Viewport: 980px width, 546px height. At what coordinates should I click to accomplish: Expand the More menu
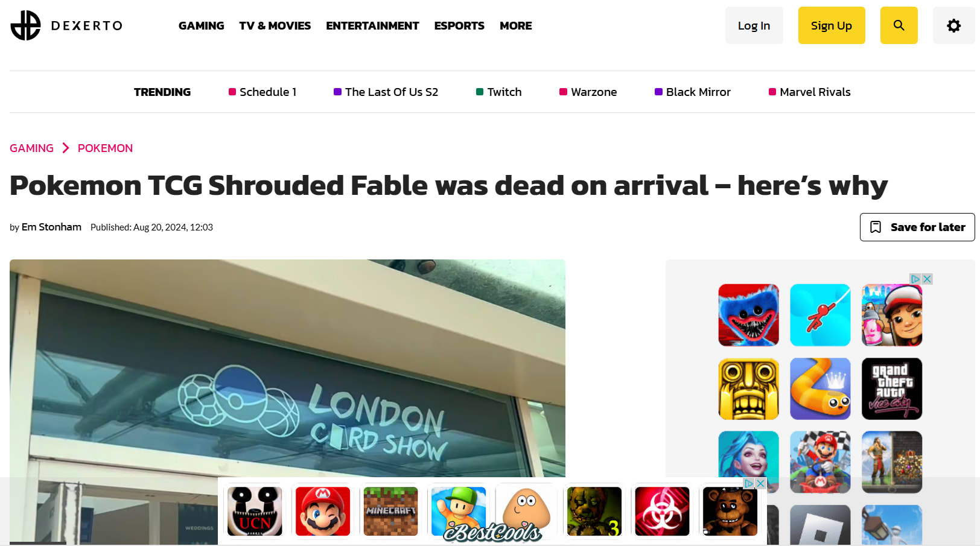tap(515, 25)
